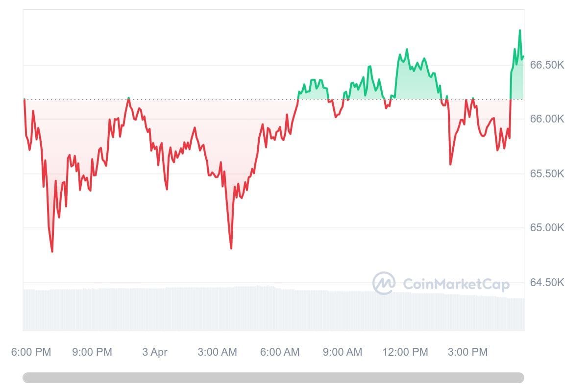Select the 64.50K price axis label
Image resolution: width=588 pixels, height=392 pixels.
[x=547, y=282]
